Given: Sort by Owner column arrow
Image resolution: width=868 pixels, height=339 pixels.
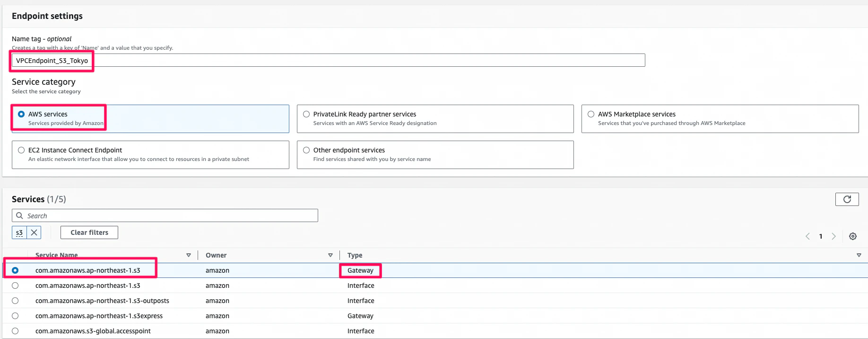Looking at the screenshot, I should coord(330,255).
